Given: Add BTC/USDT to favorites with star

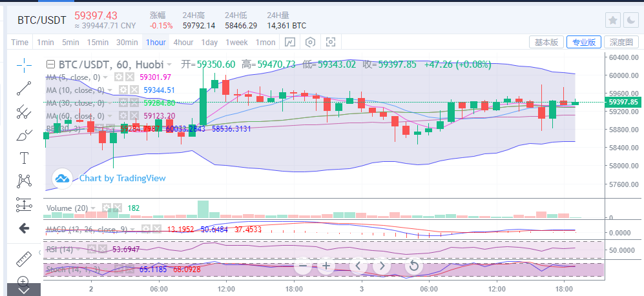Looking at the screenshot, I should click(x=612, y=21).
